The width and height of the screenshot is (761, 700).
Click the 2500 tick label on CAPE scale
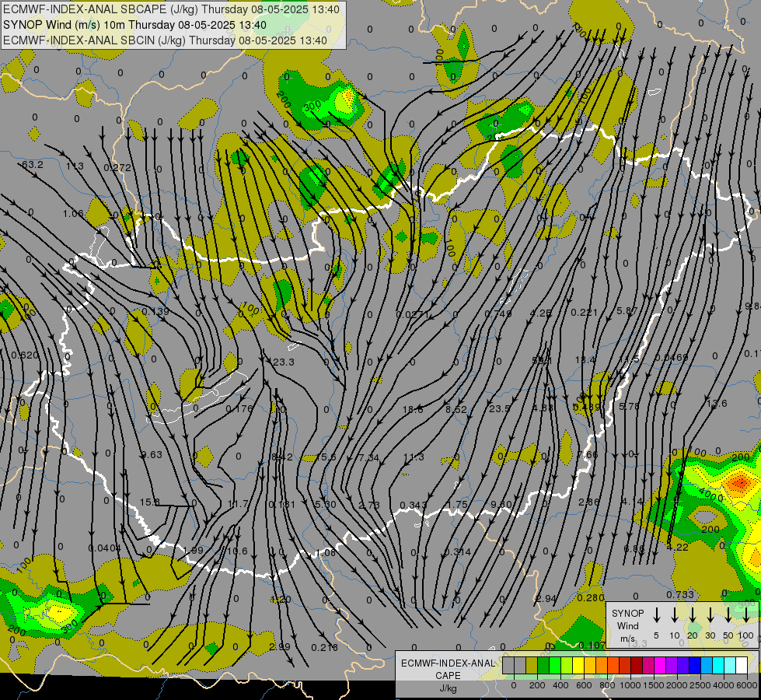[700, 685]
